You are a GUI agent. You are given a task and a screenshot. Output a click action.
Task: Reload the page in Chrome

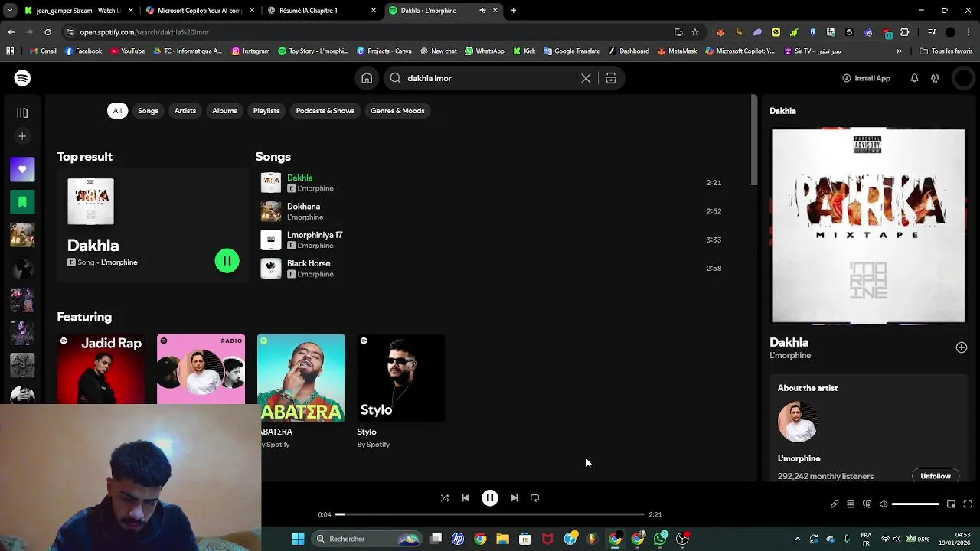[x=48, y=32]
